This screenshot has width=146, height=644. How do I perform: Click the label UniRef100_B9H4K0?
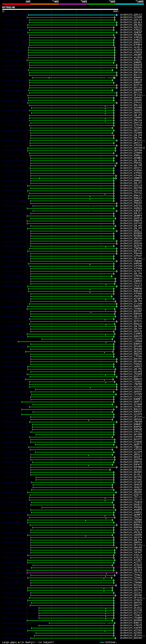pyautogui.click(x=131, y=78)
